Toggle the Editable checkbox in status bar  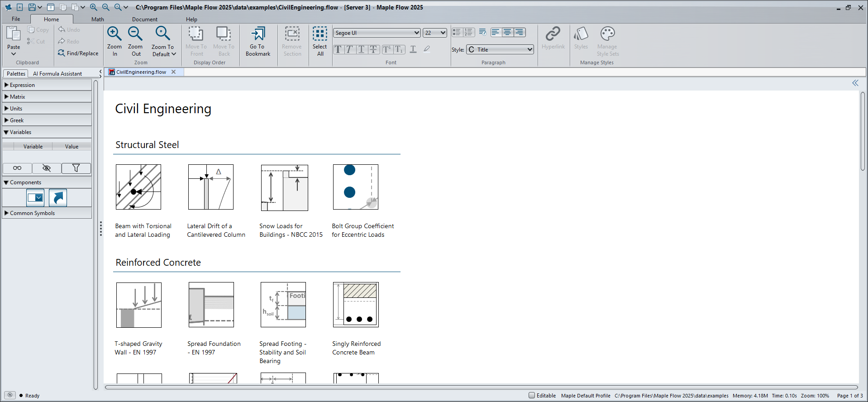532,396
